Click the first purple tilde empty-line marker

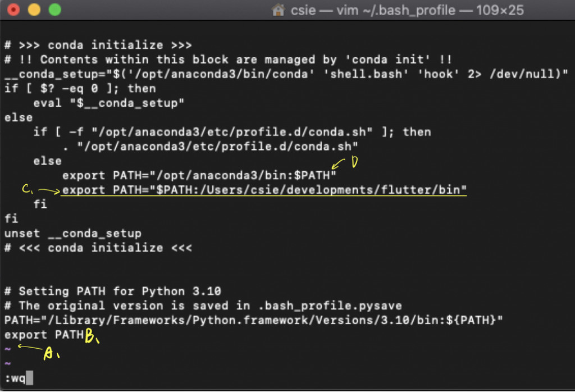[8, 349]
